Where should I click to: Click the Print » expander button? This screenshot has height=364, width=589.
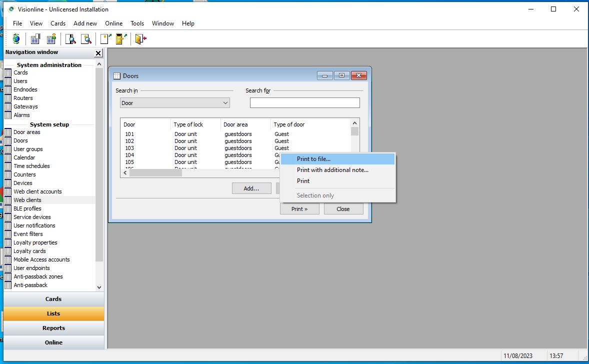pos(299,209)
